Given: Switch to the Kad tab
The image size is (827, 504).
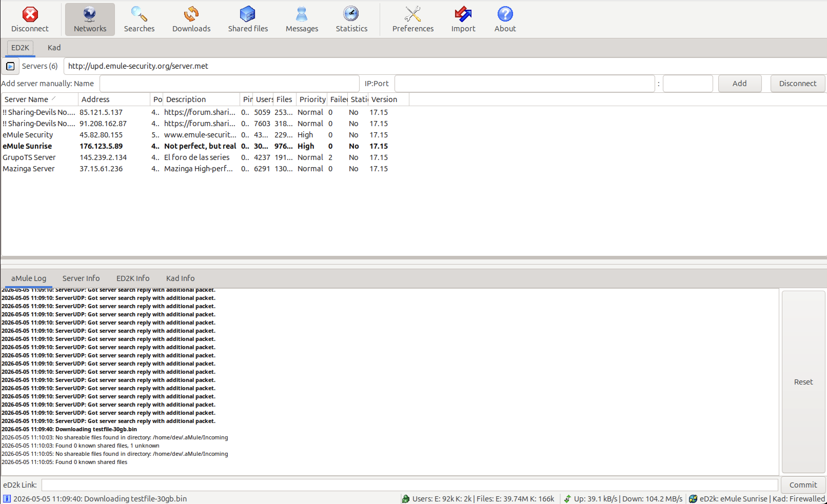Looking at the screenshot, I should [54, 48].
